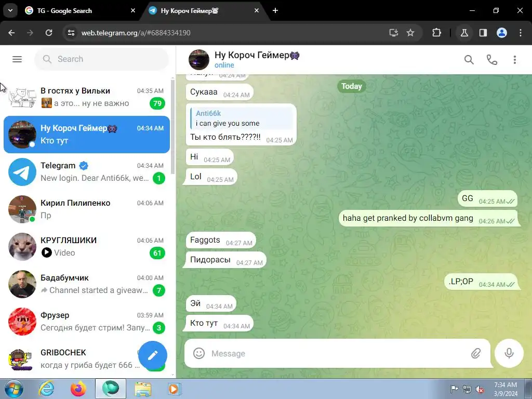Click the muted volume tray icon
Screen dimensions: 532x399
coord(480,390)
